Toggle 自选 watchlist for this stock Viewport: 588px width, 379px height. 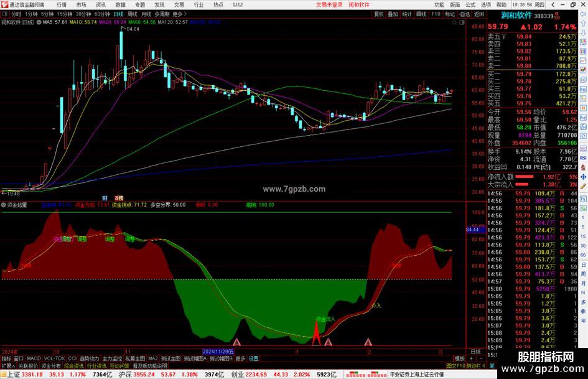tap(464, 14)
